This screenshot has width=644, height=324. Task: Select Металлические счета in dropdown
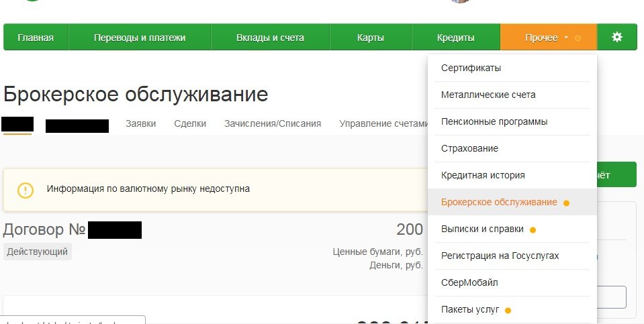512,95
